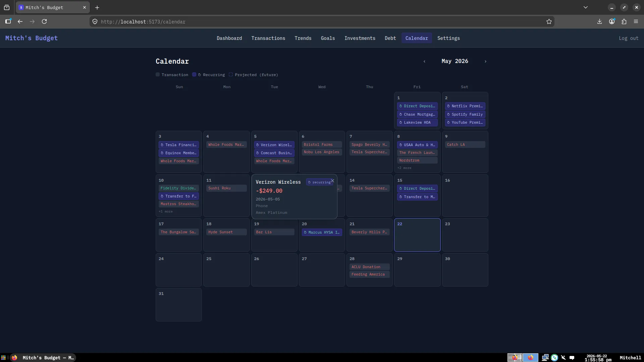Open the Debt tab
The image size is (644, 362).
point(390,38)
